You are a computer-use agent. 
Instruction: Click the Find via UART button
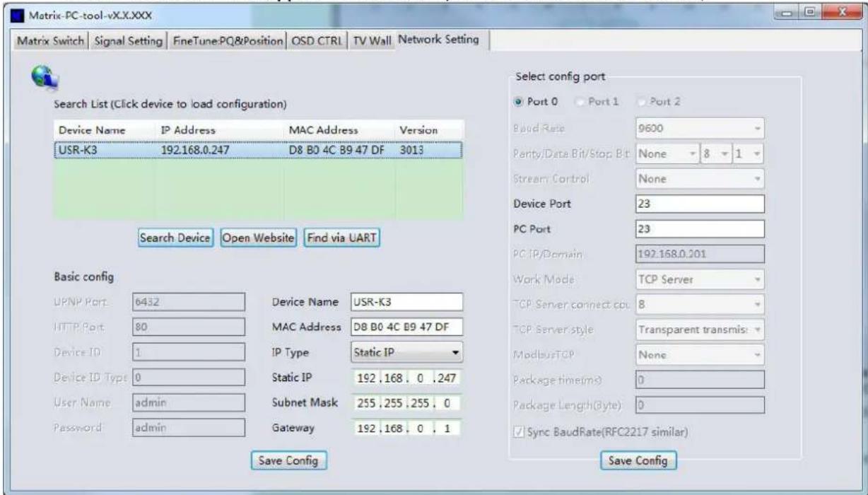point(343,238)
